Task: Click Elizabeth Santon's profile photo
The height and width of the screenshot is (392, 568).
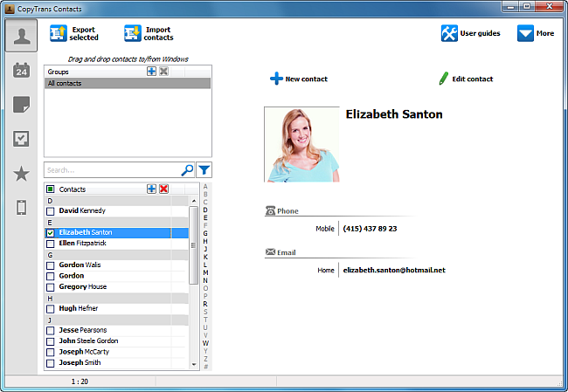Action: (x=301, y=144)
